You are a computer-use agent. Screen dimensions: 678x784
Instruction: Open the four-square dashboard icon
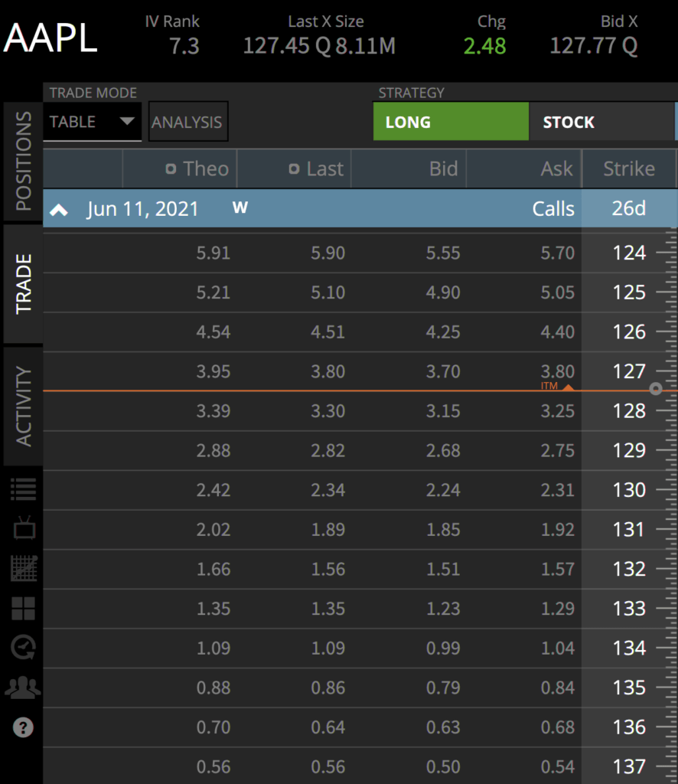24,608
